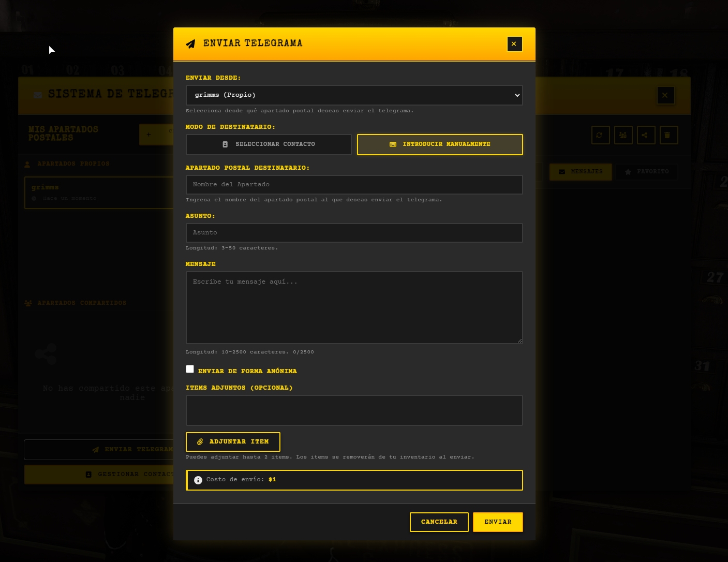Click the 'Adjuntar item' button
The width and height of the screenshot is (728, 562).
point(233,442)
